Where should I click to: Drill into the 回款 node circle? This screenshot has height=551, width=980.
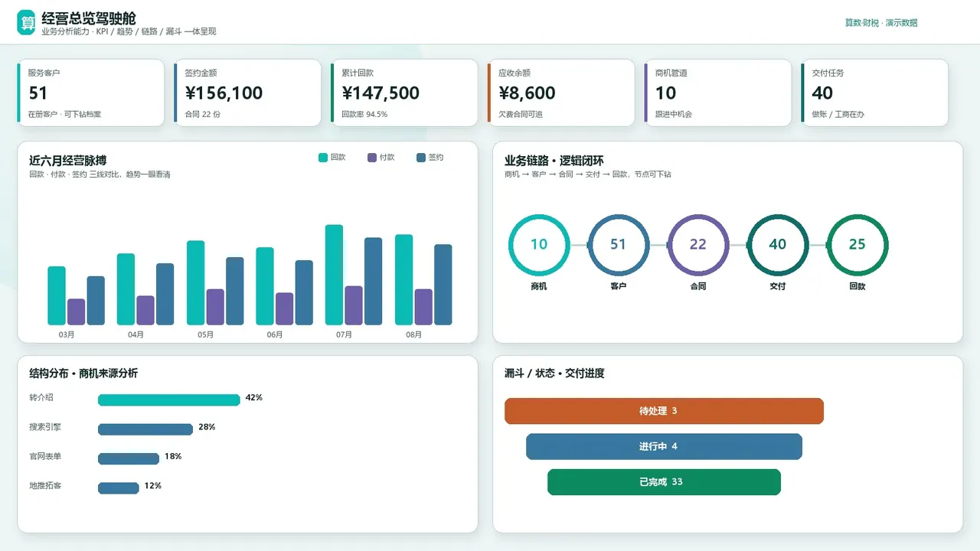(857, 245)
